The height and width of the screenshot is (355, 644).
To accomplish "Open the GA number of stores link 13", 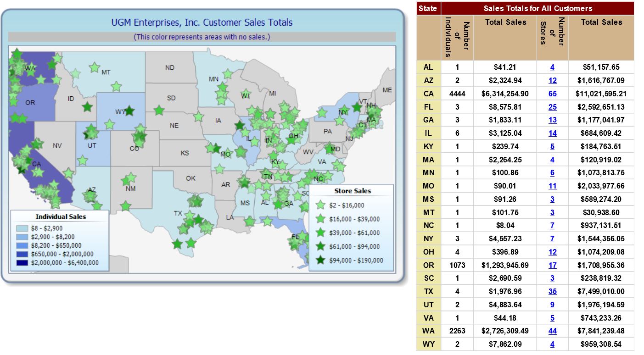I will tap(552, 120).
